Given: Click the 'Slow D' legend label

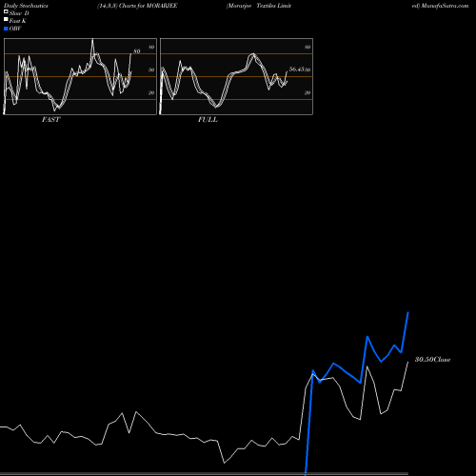Looking at the screenshot, I should [19, 13].
